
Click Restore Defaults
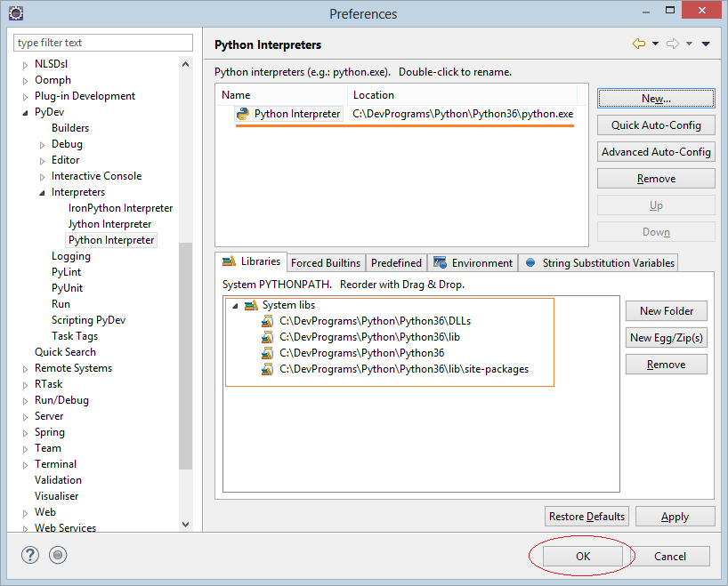(586, 517)
